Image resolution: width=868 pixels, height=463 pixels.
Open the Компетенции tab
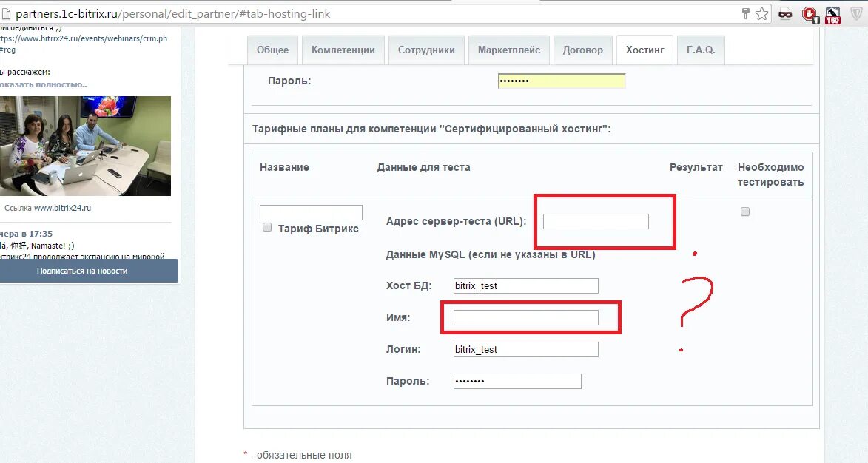pos(343,50)
